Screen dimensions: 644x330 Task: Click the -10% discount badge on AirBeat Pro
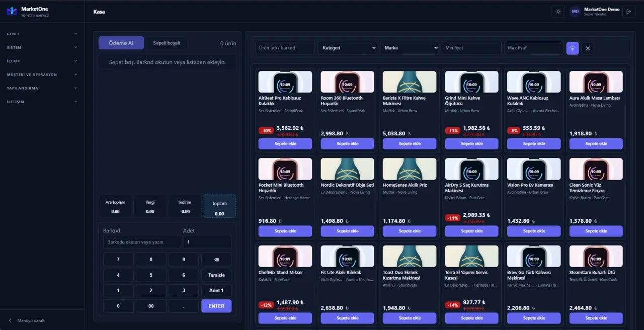pos(266,131)
